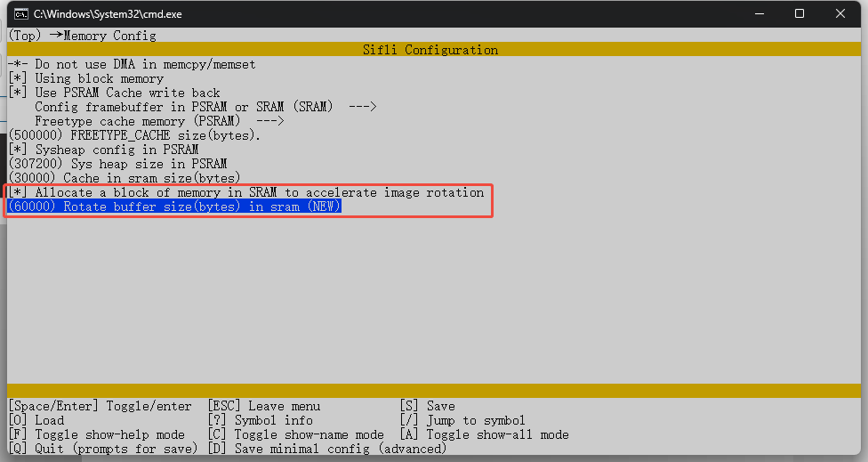Click '(Top)' in the breadcrumb path
Screen dimensions: 868x462
click(x=25, y=36)
